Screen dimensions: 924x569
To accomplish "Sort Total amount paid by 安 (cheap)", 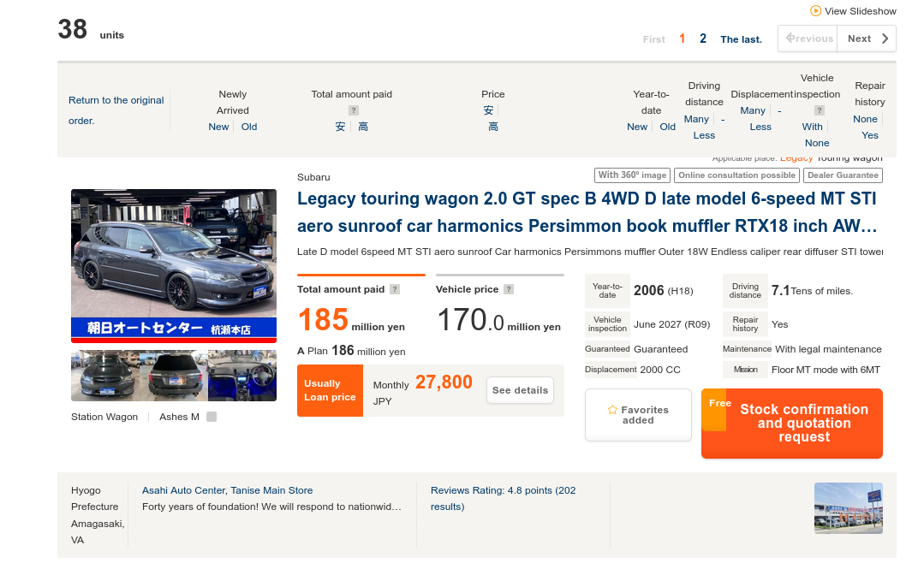I will click(340, 127).
